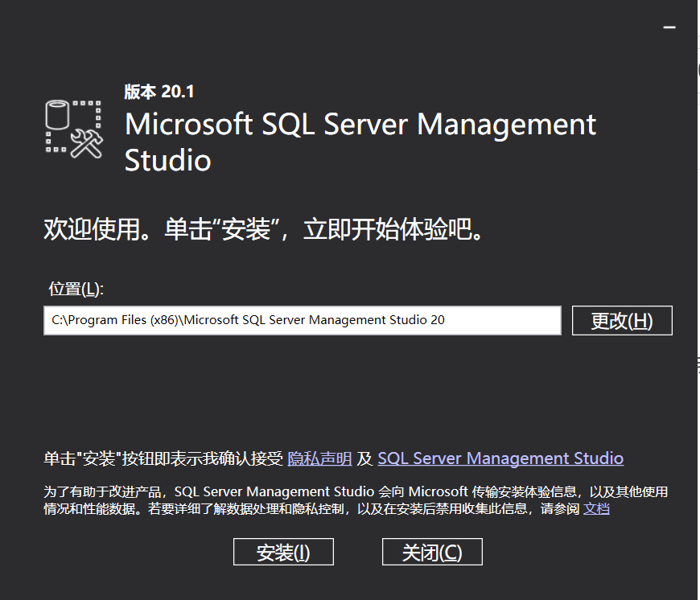Click the wrench and hammer tools icon
Viewport: 700px width, 600px height.
tap(86, 143)
